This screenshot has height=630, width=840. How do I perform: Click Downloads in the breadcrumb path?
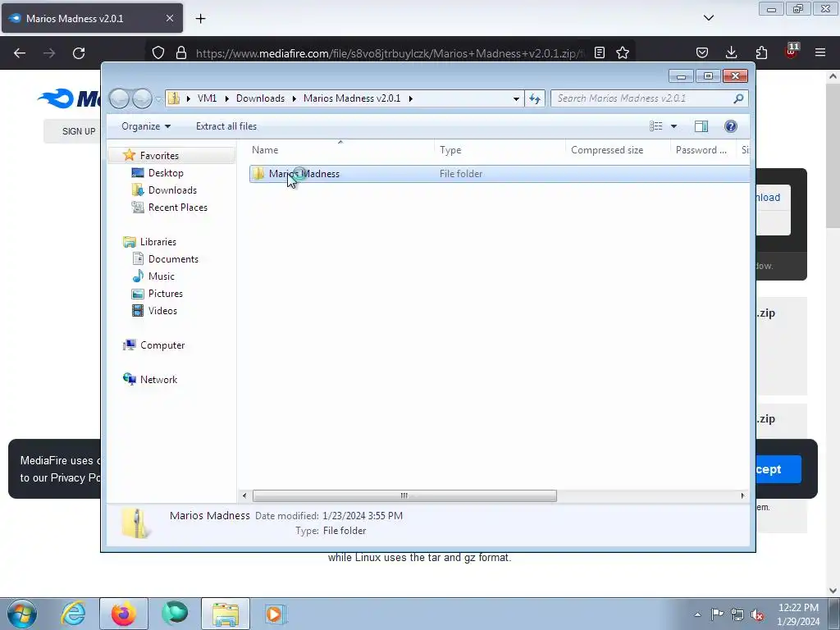click(x=260, y=98)
